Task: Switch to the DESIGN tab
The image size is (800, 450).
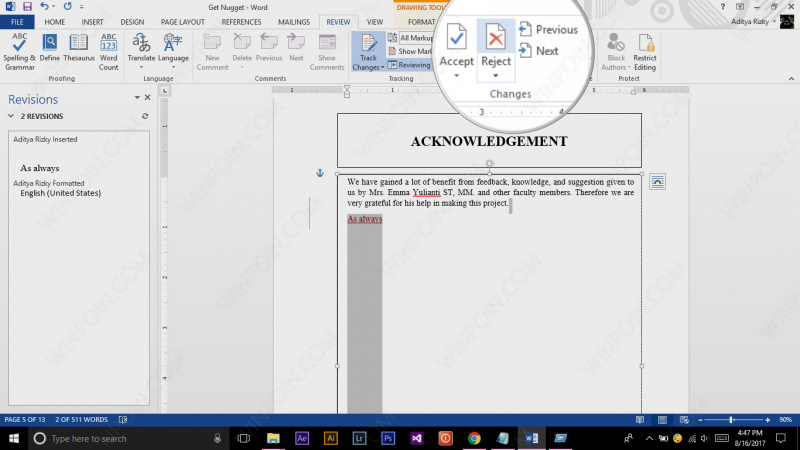Action: coord(132,22)
